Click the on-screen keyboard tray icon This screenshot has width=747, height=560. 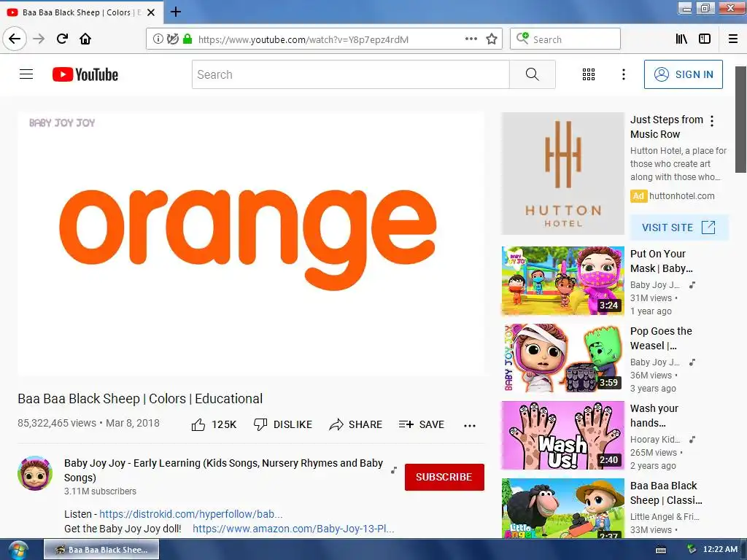(661, 550)
